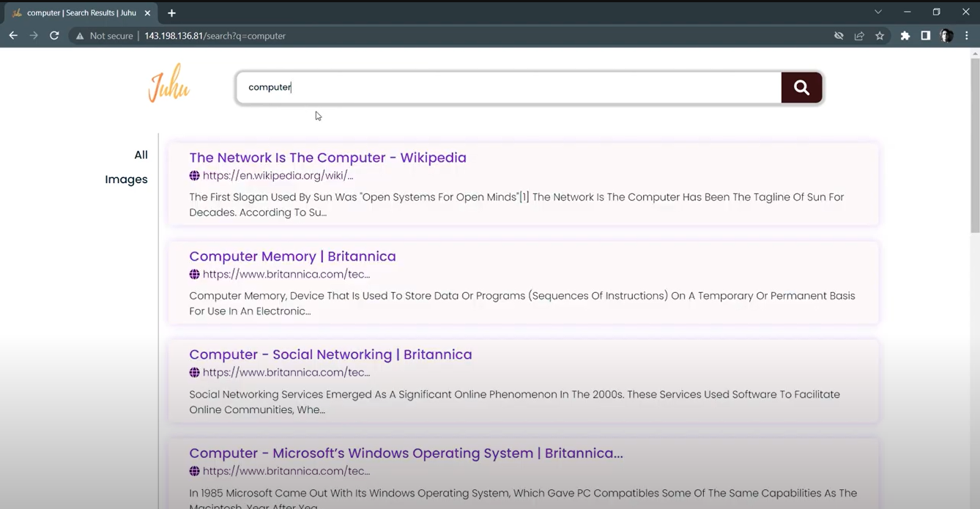980x509 pixels.
Task: Click the page vertical scrollbar
Action: (974, 146)
